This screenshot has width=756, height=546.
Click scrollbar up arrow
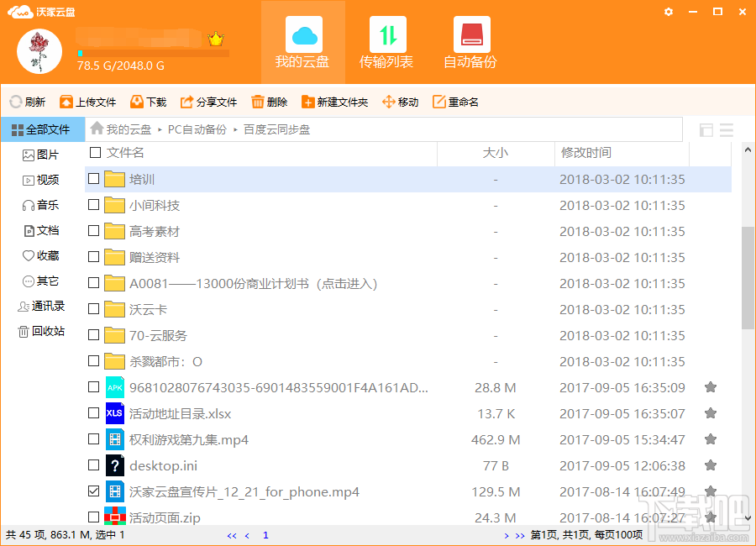pos(748,150)
